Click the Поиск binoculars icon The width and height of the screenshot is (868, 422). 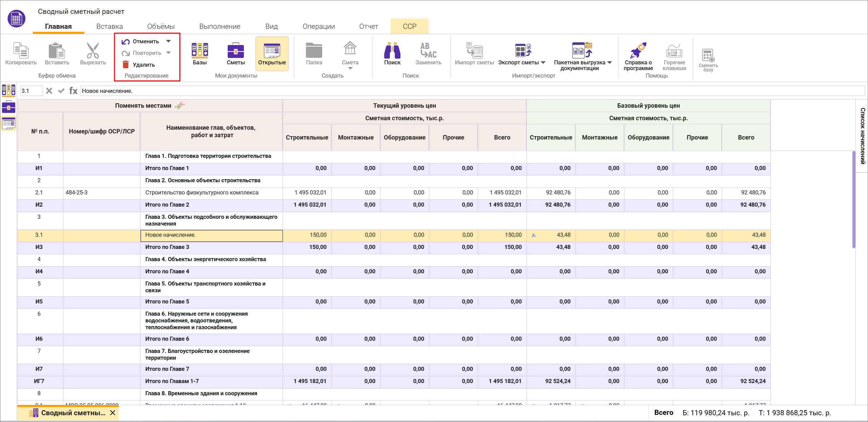[392, 51]
